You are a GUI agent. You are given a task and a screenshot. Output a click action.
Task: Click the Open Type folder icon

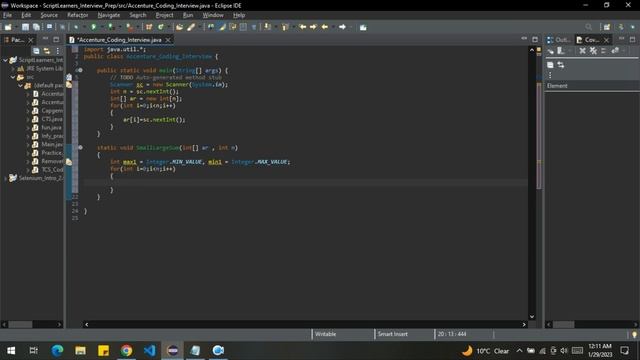point(179,27)
